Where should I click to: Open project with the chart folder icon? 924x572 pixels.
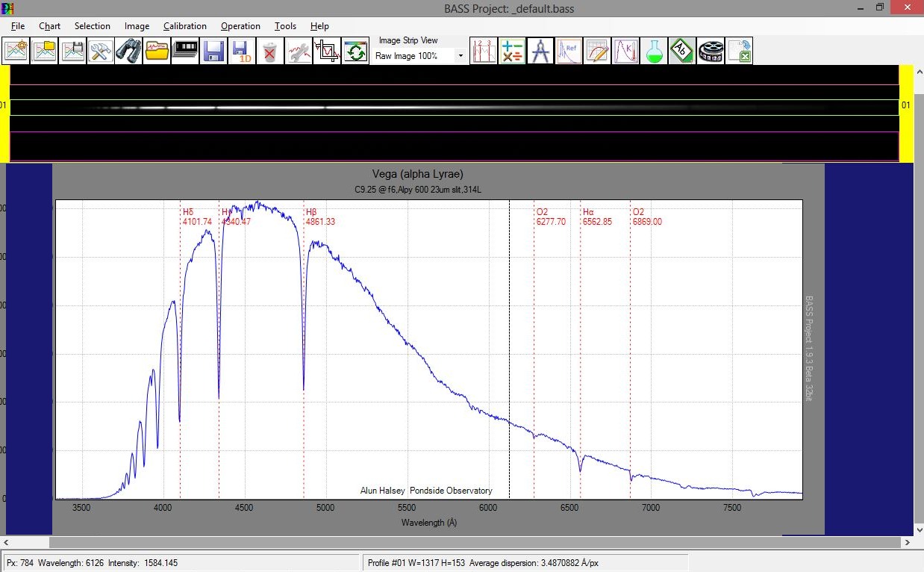coord(45,52)
